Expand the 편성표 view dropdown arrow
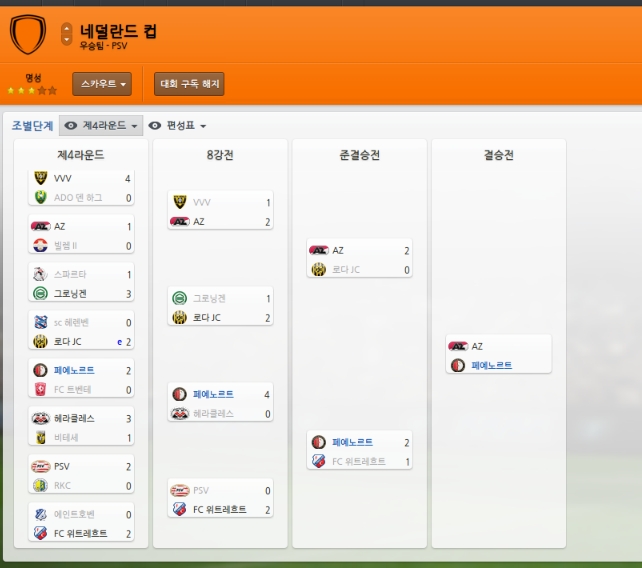 203,126
